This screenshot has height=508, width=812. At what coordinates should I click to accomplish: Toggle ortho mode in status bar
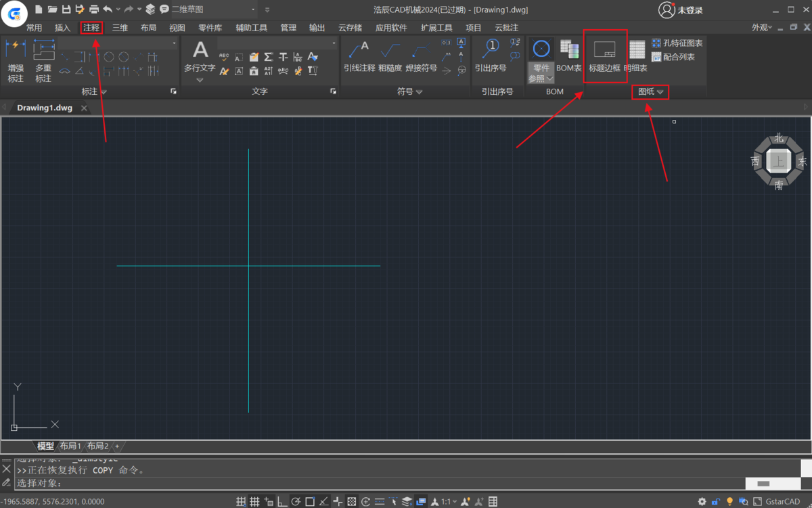click(x=282, y=502)
